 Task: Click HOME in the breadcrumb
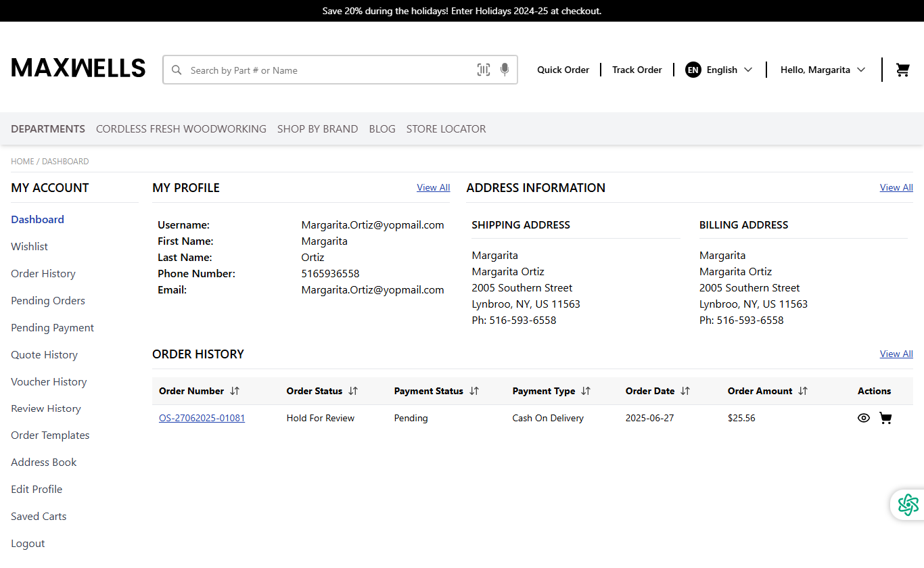(x=22, y=162)
